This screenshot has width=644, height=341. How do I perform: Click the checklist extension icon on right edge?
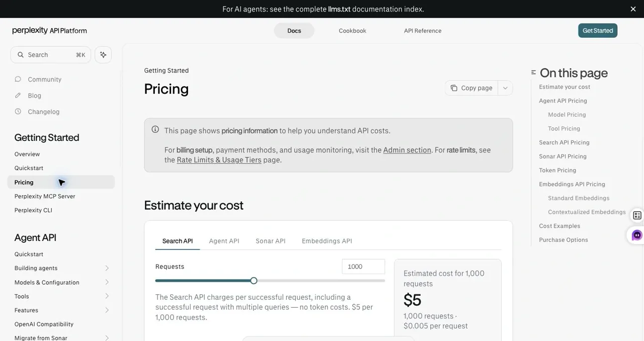(637, 215)
